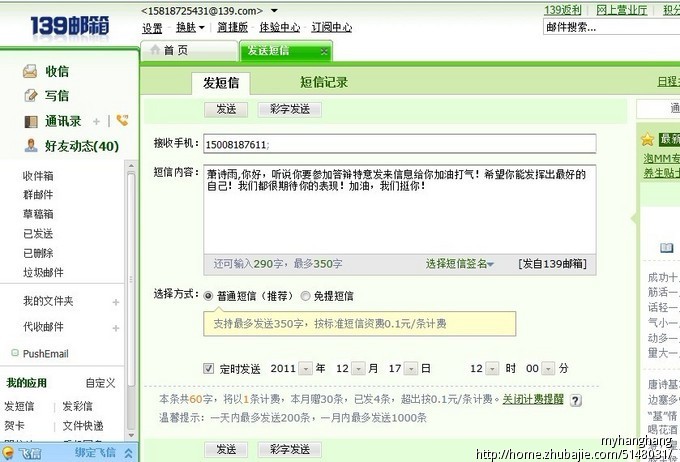
Task: Click the bottom 发送 button
Action: click(226, 449)
